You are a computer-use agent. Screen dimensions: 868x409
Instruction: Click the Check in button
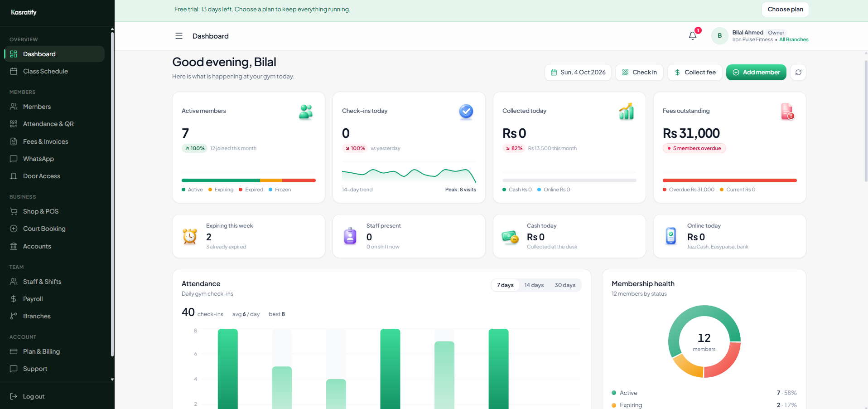(x=639, y=72)
